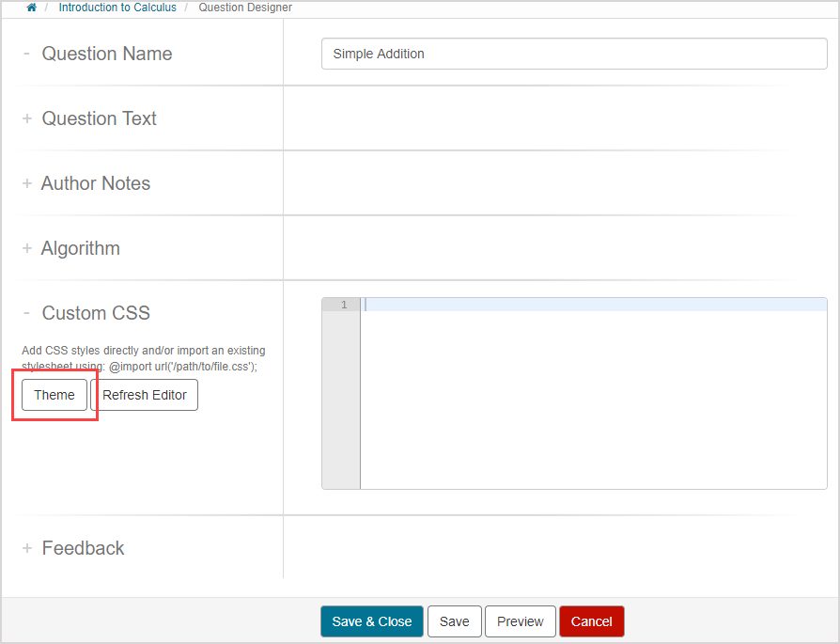Screen dimensions: 840x644
Task: Expand Feedback using its plus icon
Action: tap(27, 548)
